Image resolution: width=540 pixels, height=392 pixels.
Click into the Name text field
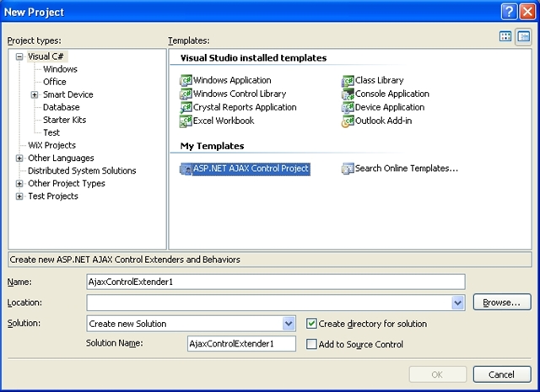pos(276,282)
